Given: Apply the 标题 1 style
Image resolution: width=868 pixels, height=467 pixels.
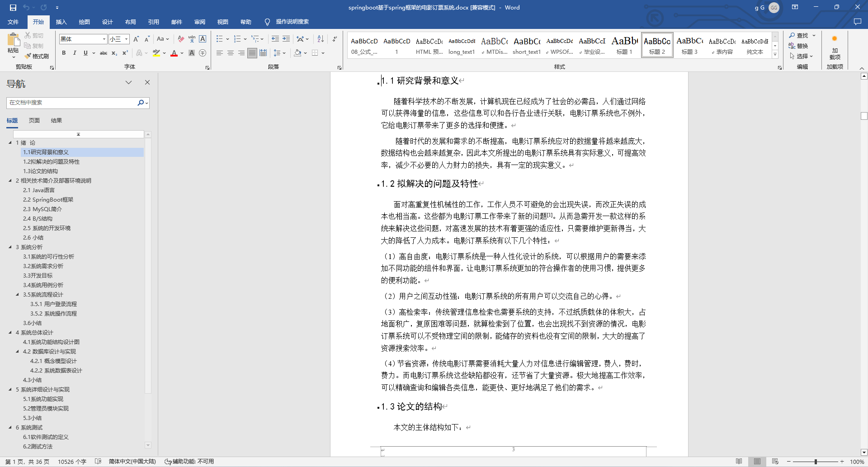Looking at the screenshot, I should (x=624, y=45).
